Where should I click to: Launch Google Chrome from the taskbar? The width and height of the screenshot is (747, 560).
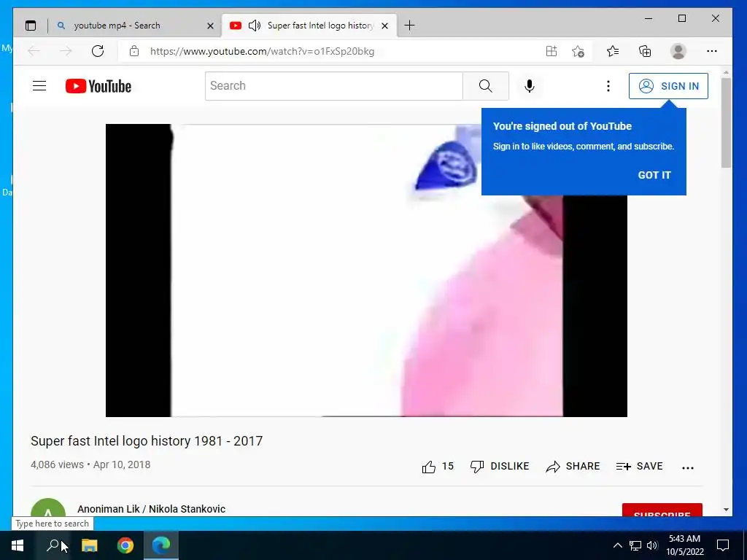click(x=125, y=545)
